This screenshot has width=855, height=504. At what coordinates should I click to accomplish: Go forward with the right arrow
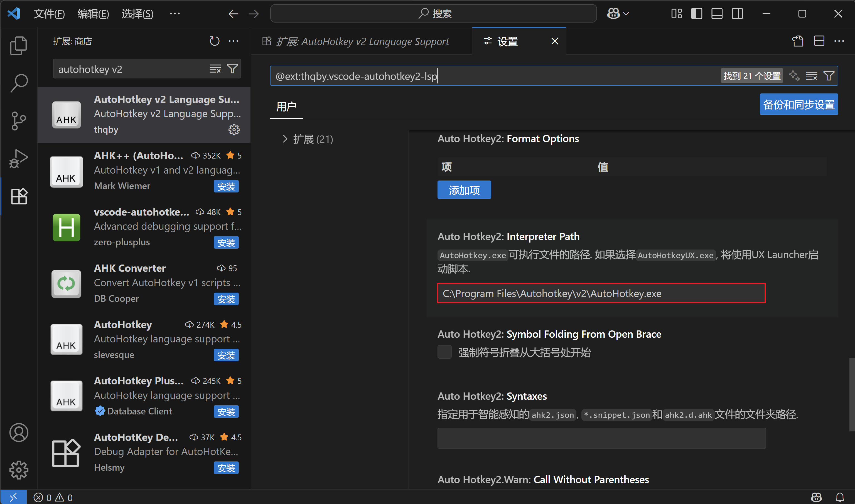click(254, 14)
